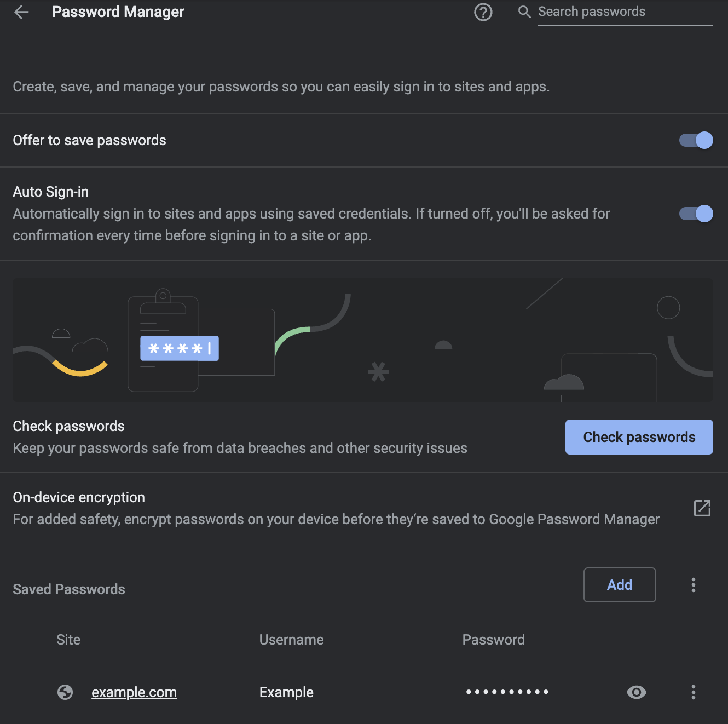Image resolution: width=728 pixels, height=724 pixels.
Task: Show password for example.com with eye icon
Action: (637, 692)
